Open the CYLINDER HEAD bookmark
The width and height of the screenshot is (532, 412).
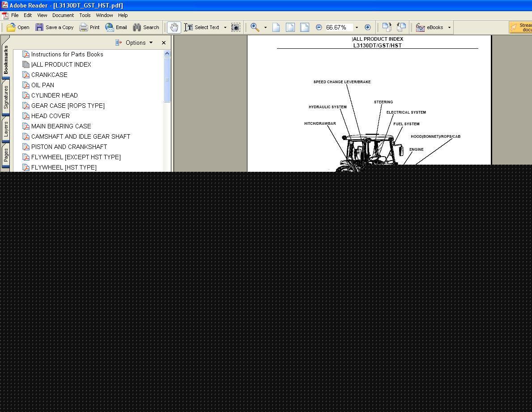54,95
